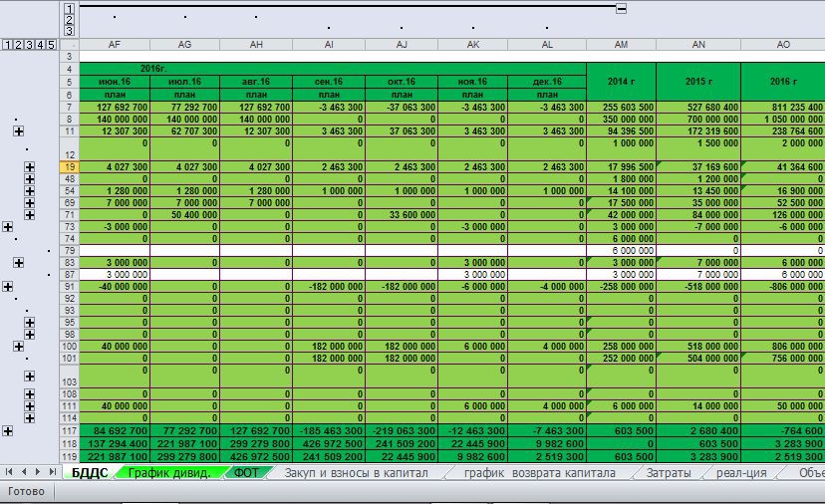Select column header AM
The height and width of the screenshot is (504, 825).
(621, 45)
